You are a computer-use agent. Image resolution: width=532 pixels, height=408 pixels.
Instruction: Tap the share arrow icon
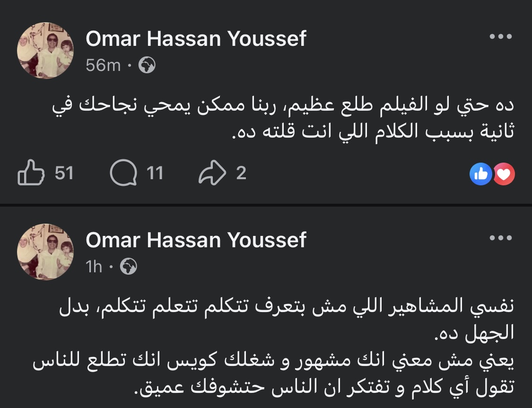[212, 174]
